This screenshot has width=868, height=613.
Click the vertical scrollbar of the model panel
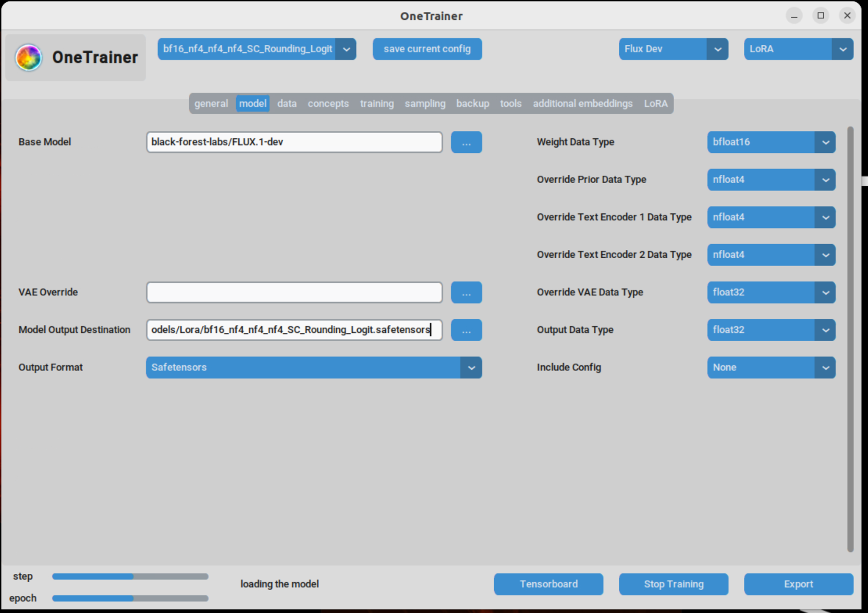click(x=850, y=339)
